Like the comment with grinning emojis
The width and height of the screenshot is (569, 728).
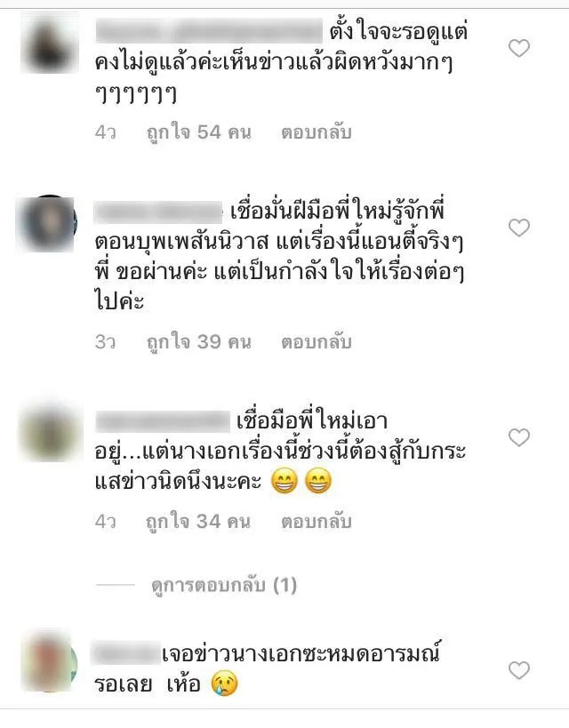tap(519, 437)
